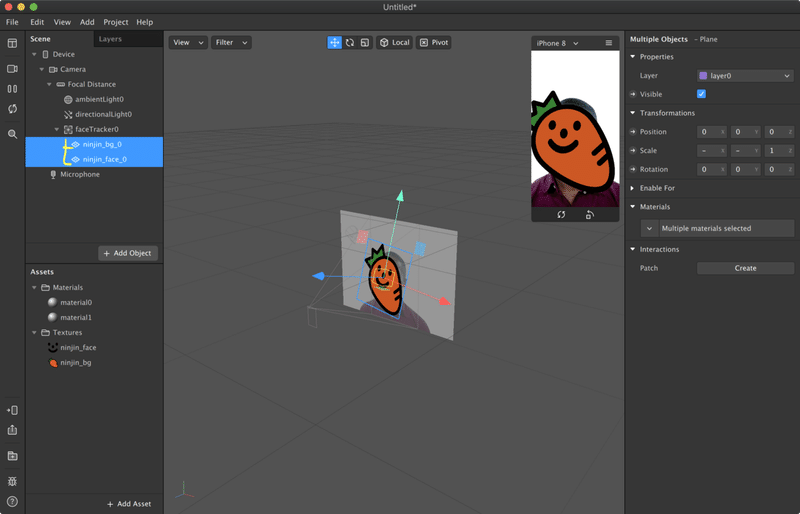Collapse the Textures assets folder

[x=34, y=333]
